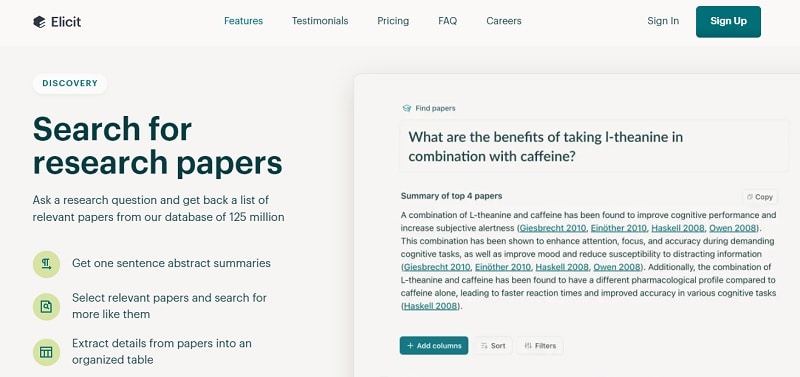Screen dimensions: 800x377
Task: Open the Filters panel
Action: click(x=540, y=345)
